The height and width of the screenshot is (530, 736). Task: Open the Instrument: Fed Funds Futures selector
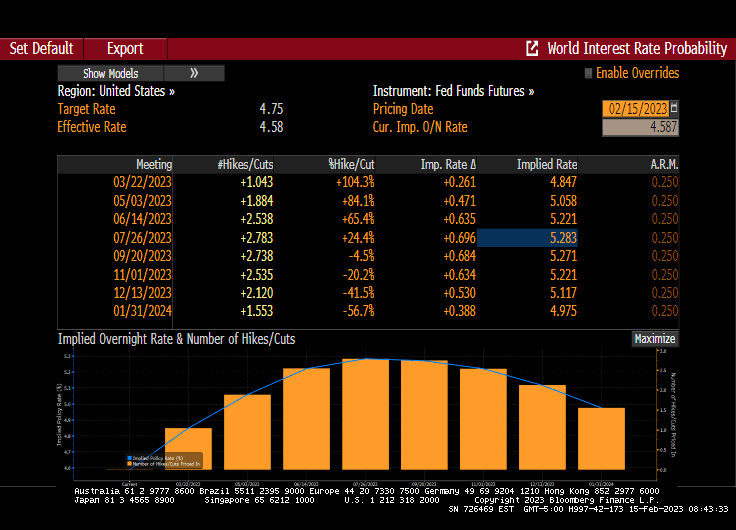[x=453, y=91]
